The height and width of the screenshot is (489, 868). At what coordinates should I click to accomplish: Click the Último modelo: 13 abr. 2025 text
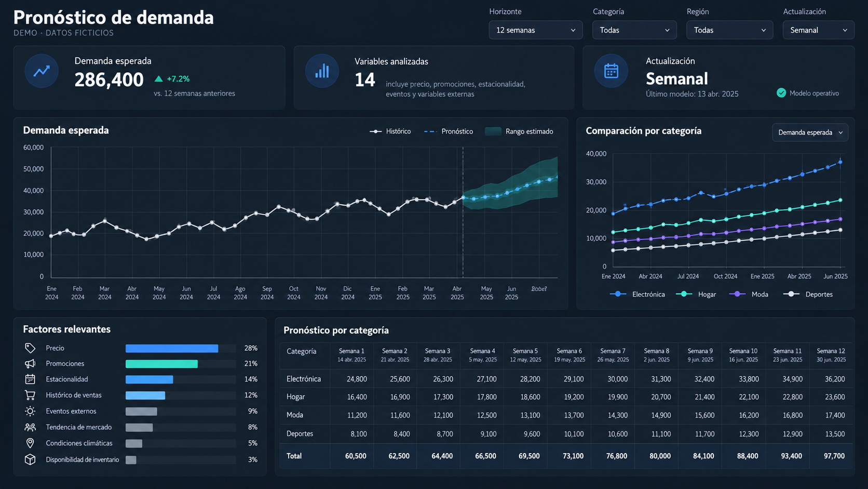point(692,94)
